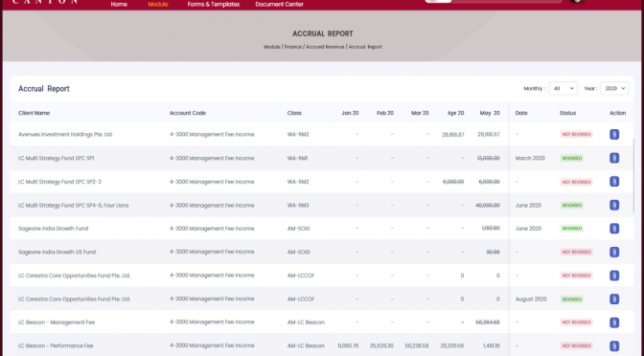This screenshot has height=356, width=644.
Task: Select client name LC Multi Strategy Fund SPC SP1
Action: point(56,158)
